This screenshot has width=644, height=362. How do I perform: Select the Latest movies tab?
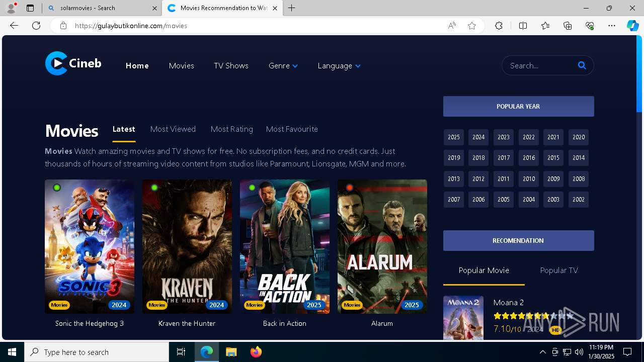click(124, 129)
